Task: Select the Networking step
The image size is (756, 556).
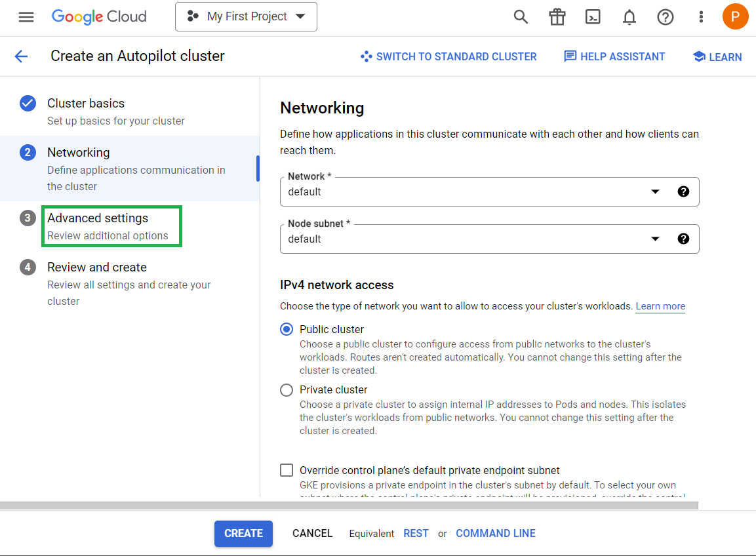Action: [130, 169]
